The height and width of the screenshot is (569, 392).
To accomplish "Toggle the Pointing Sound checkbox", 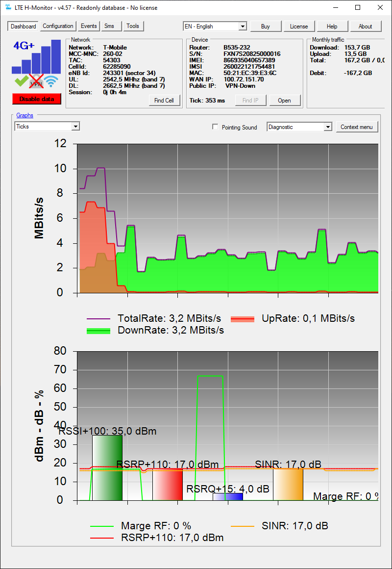I will tap(216, 127).
